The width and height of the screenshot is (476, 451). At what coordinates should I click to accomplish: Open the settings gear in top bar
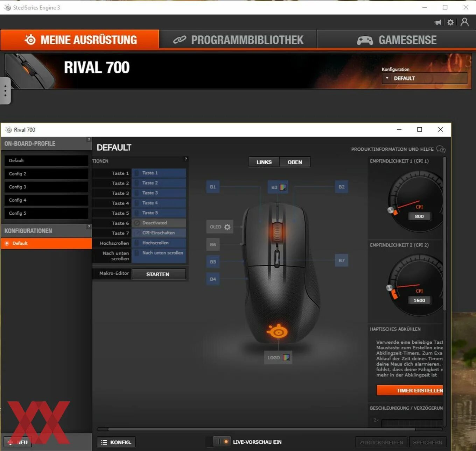(x=450, y=22)
